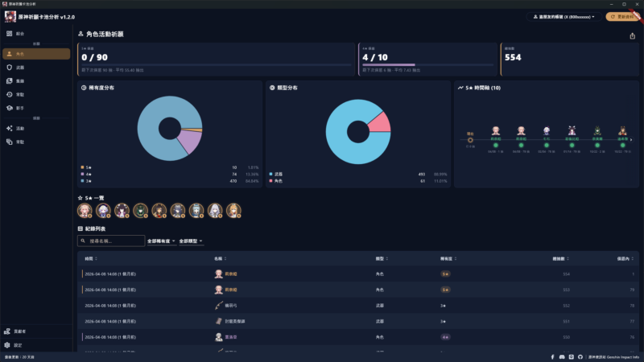Open the Discord icon in footer
The height and width of the screenshot is (362, 644).
click(x=562, y=357)
